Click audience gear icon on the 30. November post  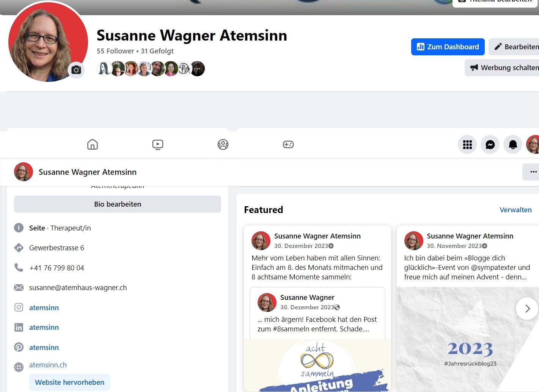485,246
